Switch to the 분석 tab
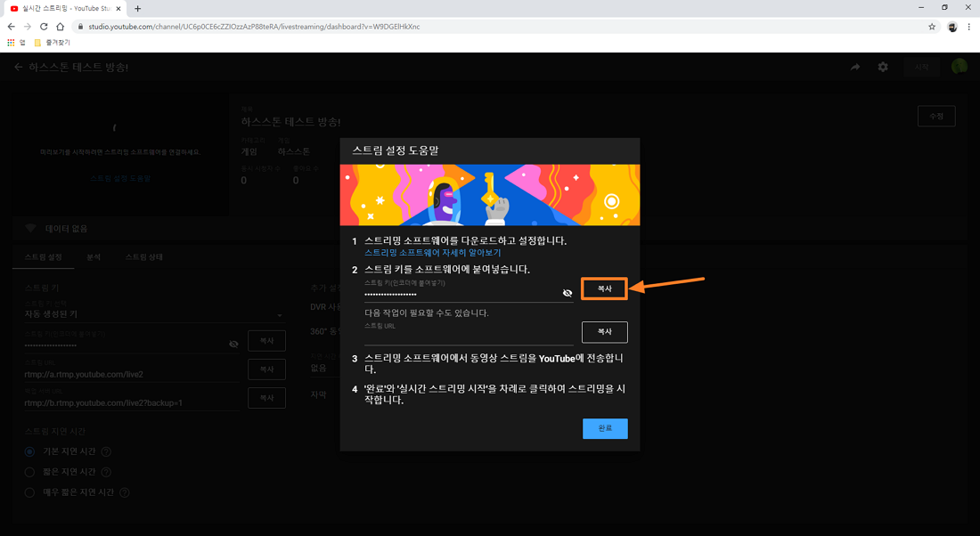 94,257
